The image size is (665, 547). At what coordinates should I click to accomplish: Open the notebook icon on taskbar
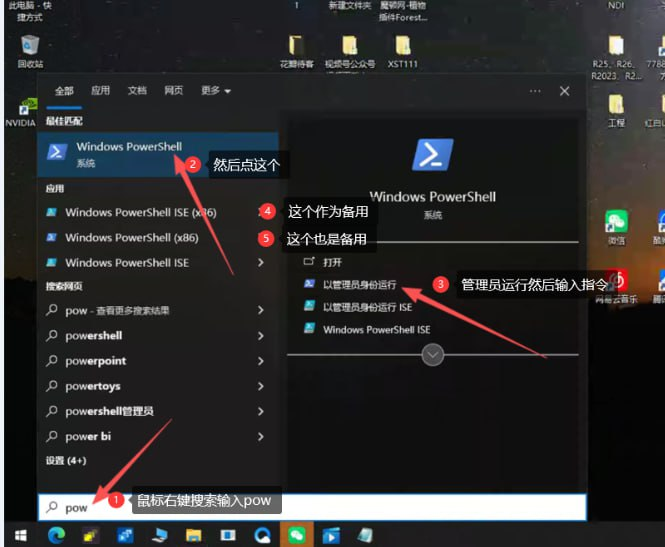pyautogui.click(x=365, y=536)
